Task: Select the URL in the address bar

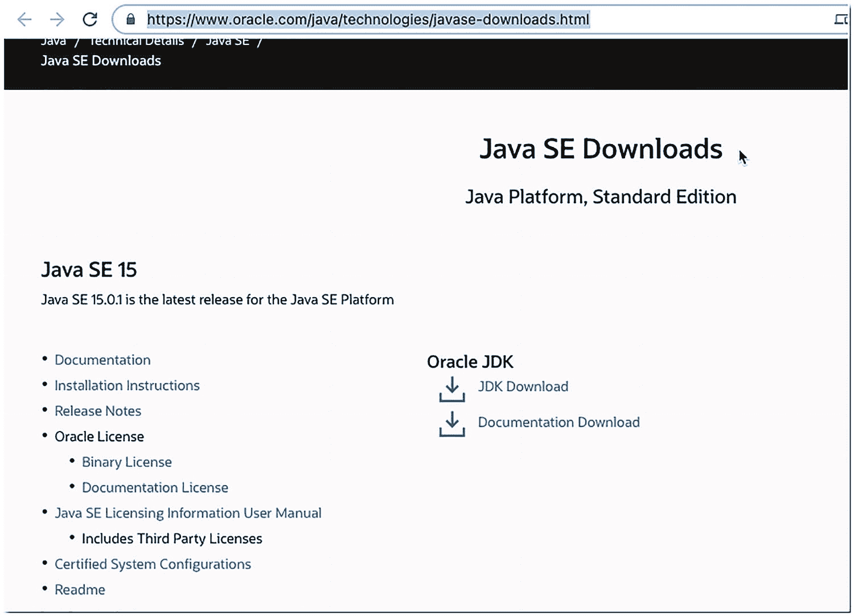Action: pos(368,20)
